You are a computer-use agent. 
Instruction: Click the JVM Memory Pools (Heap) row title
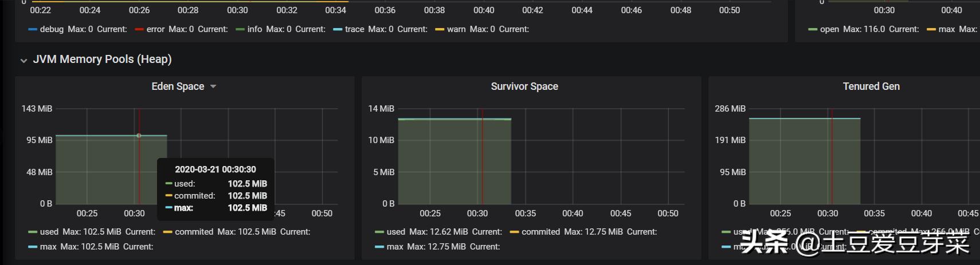[x=102, y=60]
